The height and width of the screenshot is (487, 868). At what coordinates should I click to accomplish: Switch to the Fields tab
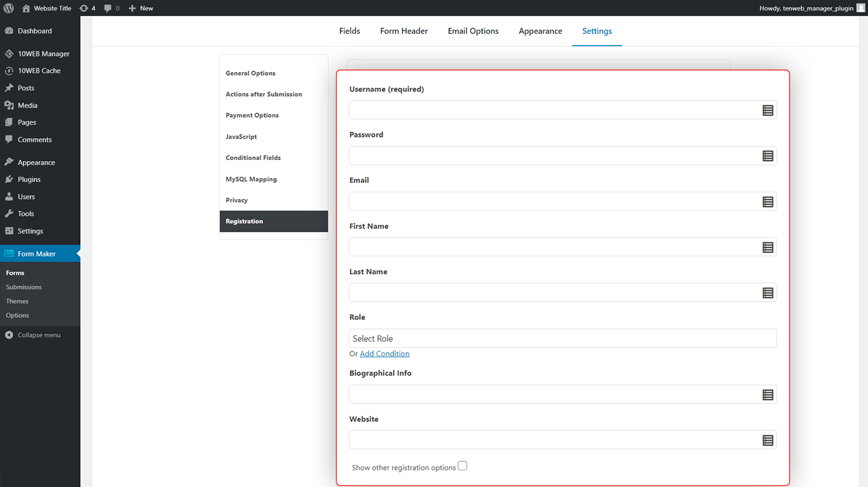(x=350, y=31)
